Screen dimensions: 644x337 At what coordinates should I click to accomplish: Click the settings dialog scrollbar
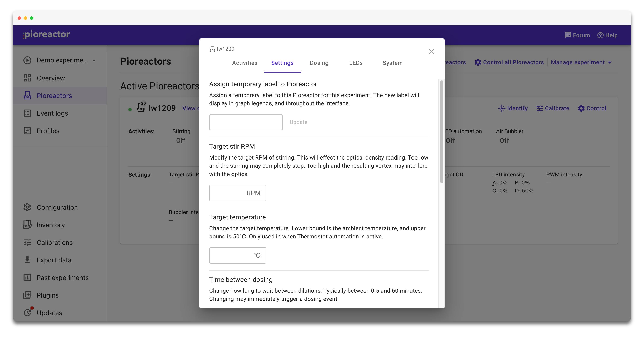442,132
